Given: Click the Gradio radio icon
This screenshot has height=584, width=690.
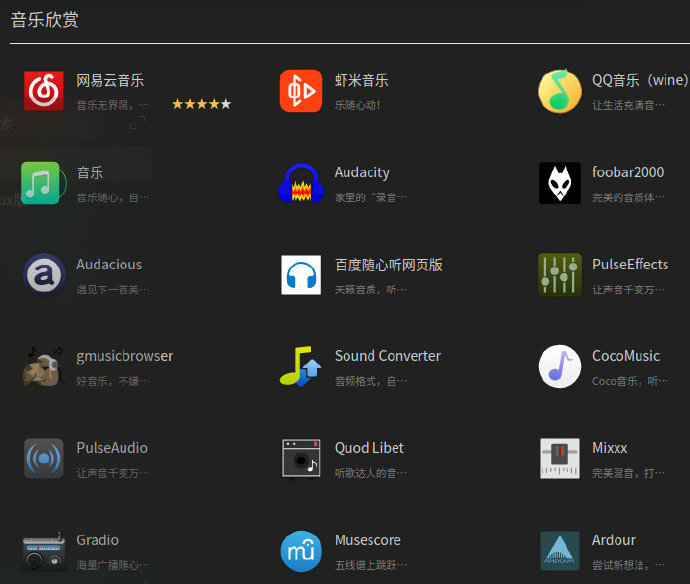Looking at the screenshot, I should point(44,551).
